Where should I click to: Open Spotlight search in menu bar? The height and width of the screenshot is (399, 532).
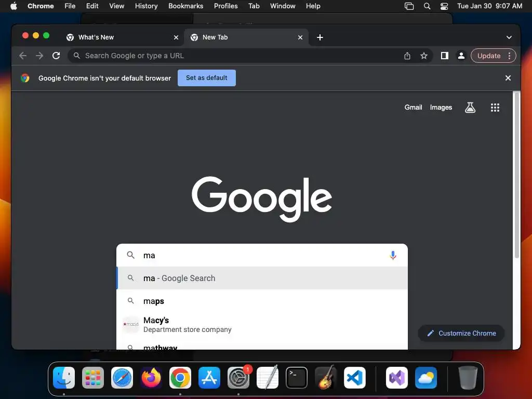coord(427,6)
